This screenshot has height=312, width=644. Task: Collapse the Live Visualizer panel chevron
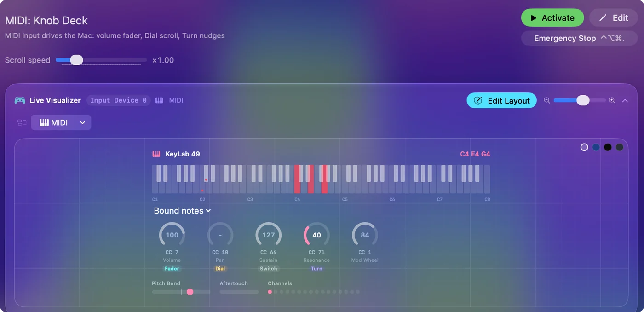click(x=625, y=100)
